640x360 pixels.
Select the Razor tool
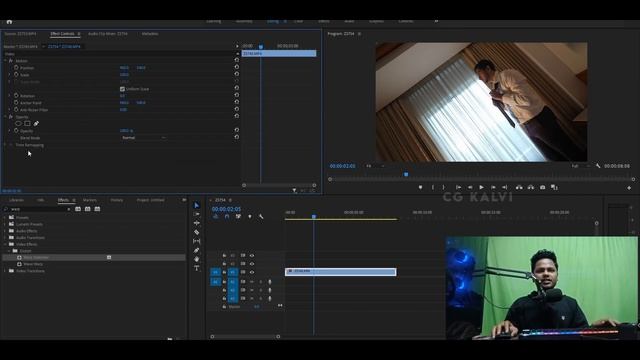(x=196, y=232)
